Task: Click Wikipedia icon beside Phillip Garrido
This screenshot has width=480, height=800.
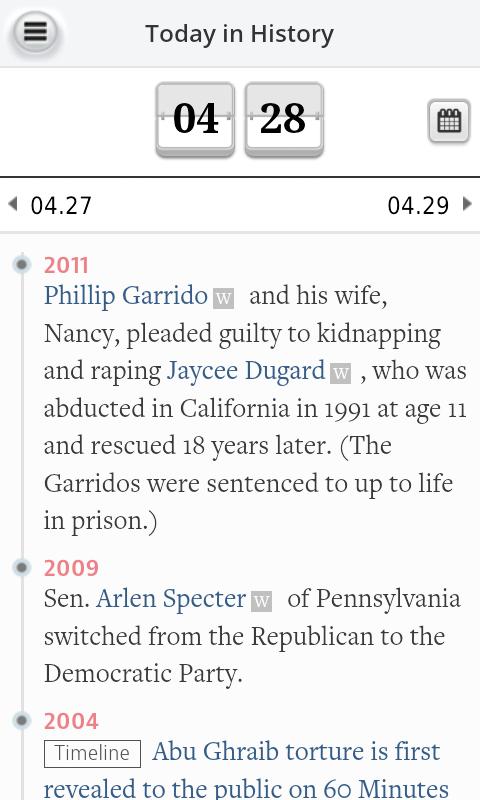Action: [223, 298]
